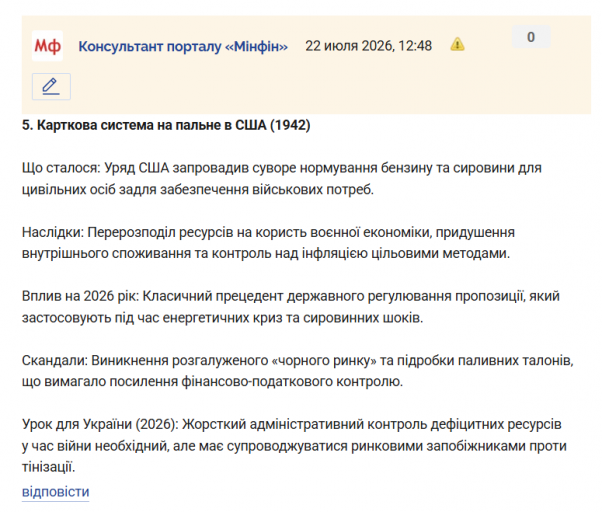Image resolution: width=602 pixels, height=512 pixels.
Task: Click the comment timestamp 22 июля 2026, 12:48
Action: pos(369,46)
